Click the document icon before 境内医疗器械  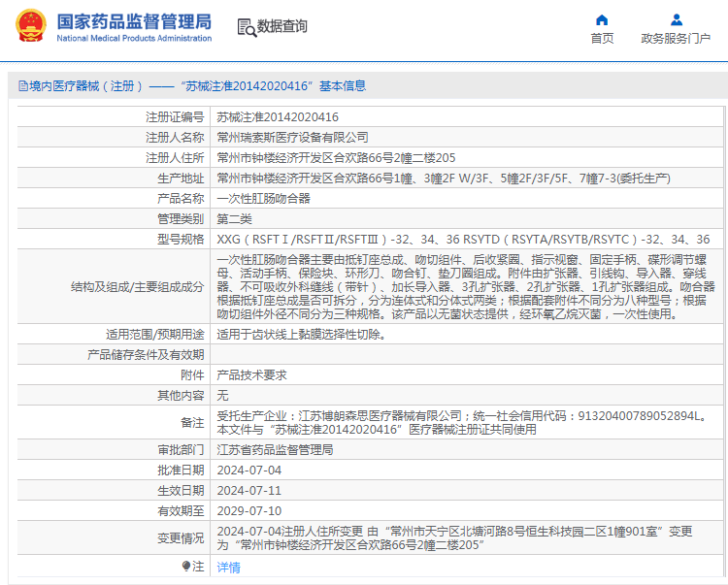point(22,85)
